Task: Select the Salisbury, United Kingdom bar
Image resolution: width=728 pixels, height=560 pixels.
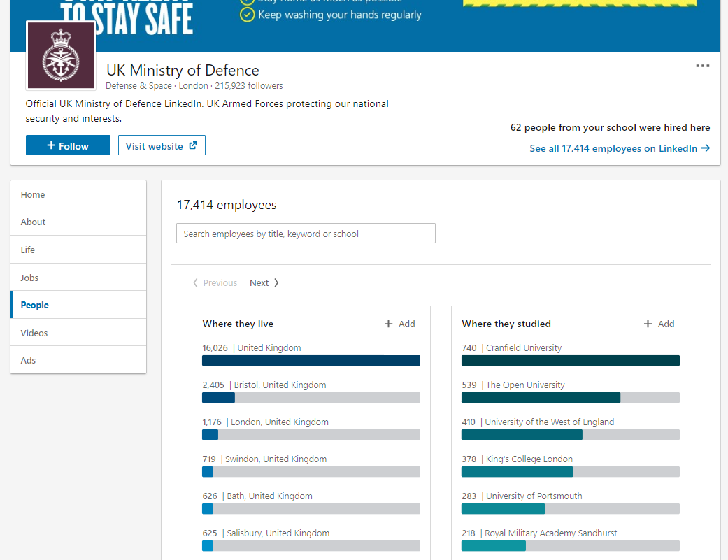Action: coord(311,546)
